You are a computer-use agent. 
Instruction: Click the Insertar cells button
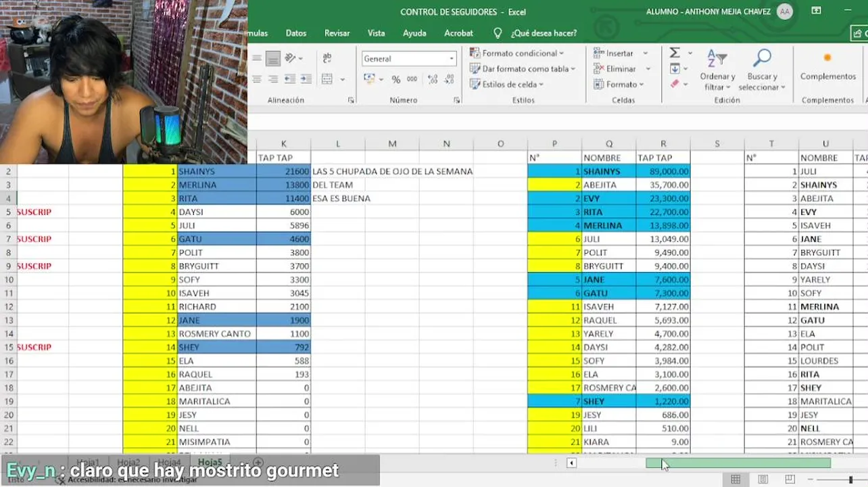point(614,53)
